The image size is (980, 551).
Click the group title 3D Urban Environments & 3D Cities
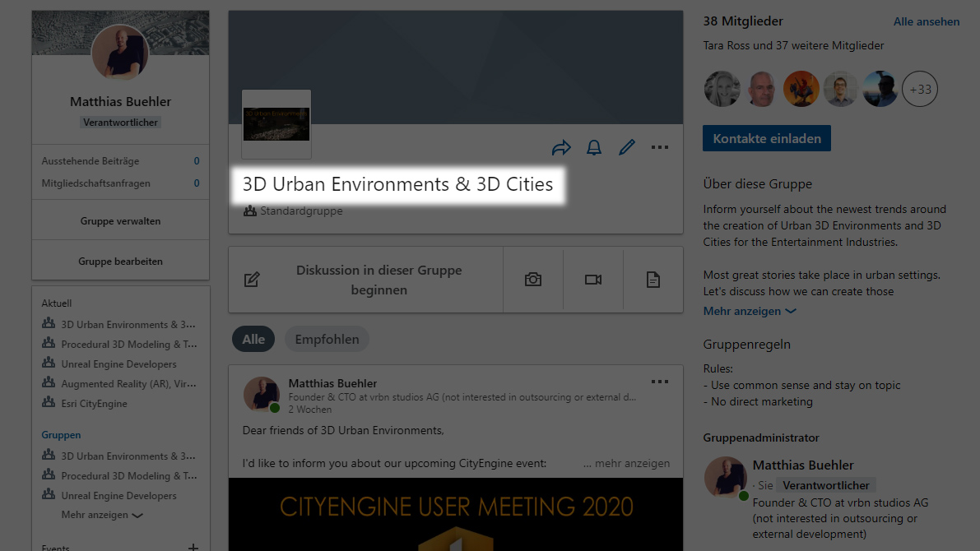click(x=397, y=184)
